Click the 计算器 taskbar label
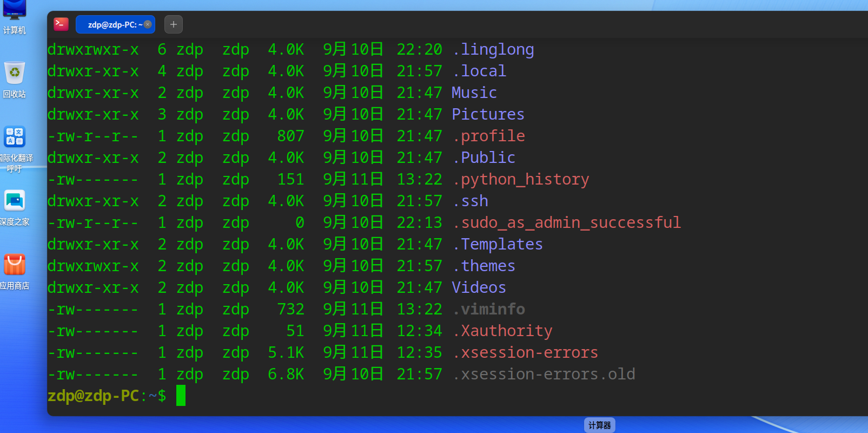The width and height of the screenshot is (868, 433). click(600, 425)
